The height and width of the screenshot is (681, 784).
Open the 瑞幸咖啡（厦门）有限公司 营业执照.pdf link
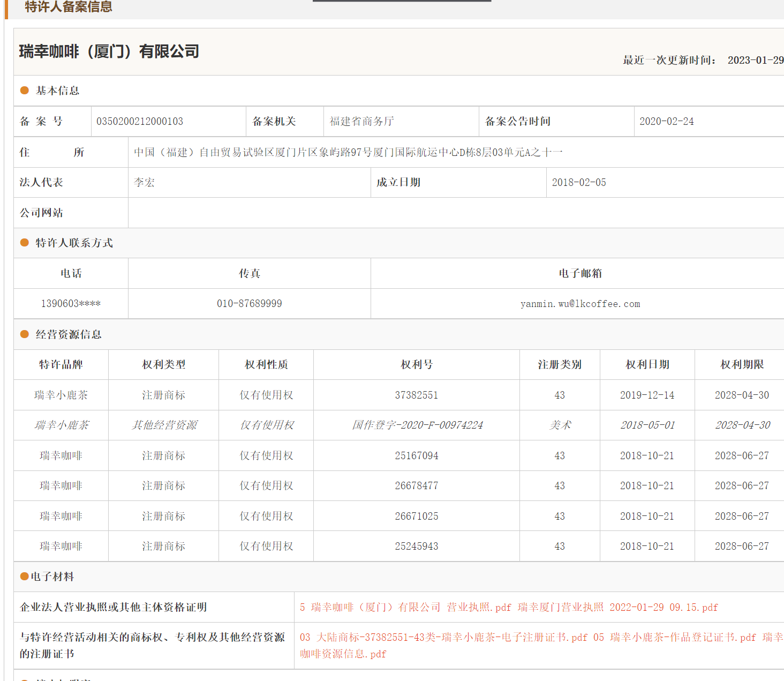point(405,607)
